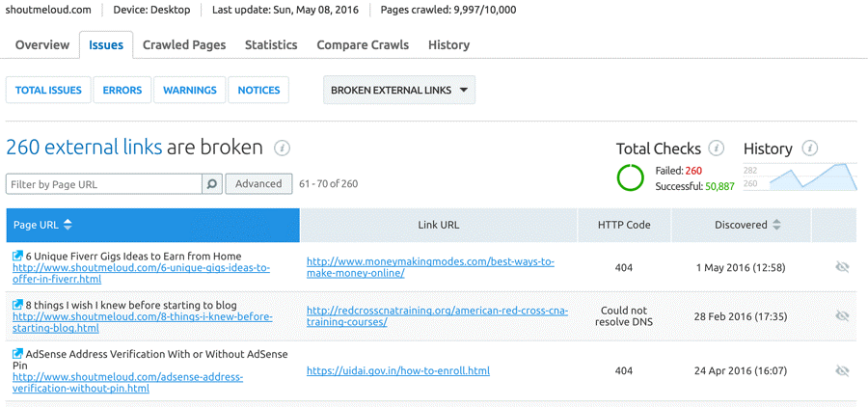Switch to the Crawled Pages tab
This screenshot has height=407, width=868.
tap(184, 45)
